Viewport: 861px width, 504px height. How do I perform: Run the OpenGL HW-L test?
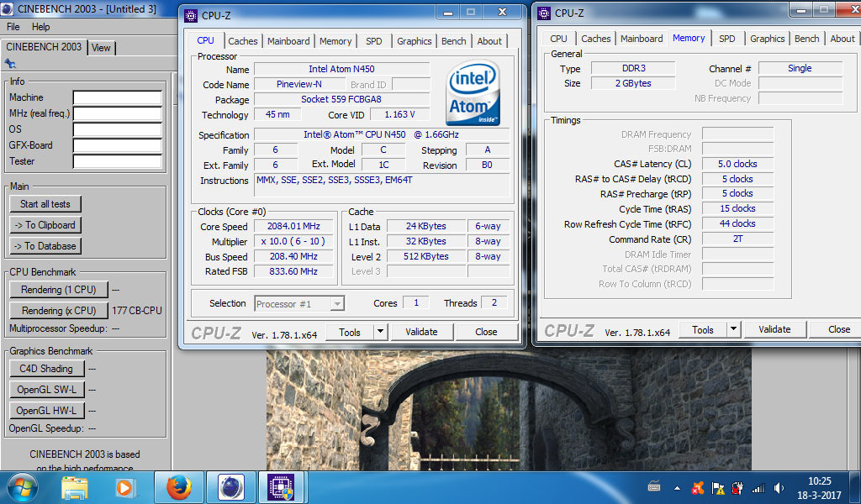coord(47,410)
